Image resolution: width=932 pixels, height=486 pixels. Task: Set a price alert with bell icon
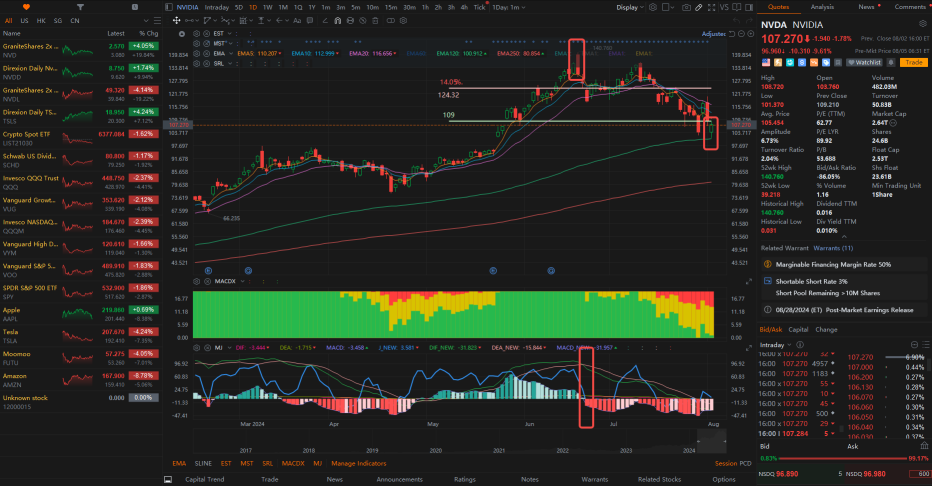click(891, 62)
